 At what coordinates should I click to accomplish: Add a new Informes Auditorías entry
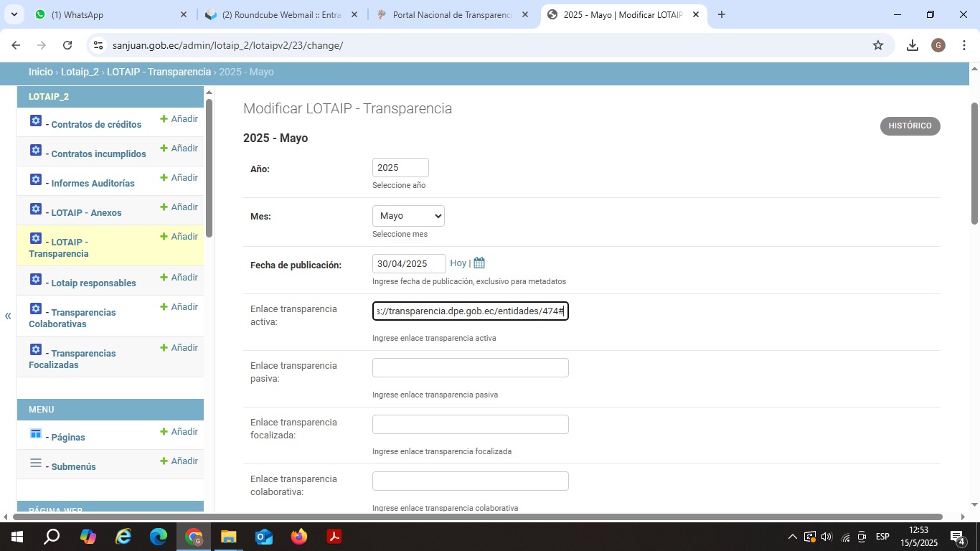[x=179, y=178]
